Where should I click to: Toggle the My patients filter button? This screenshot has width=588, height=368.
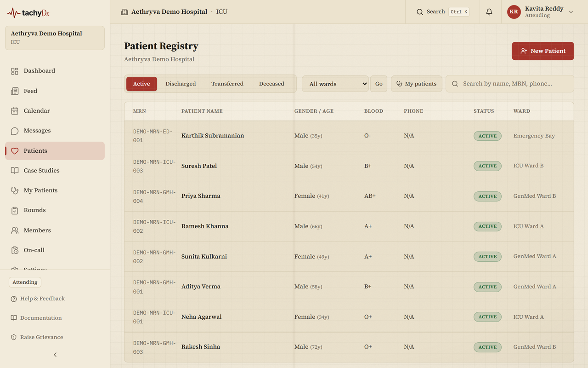coord(417,84)
